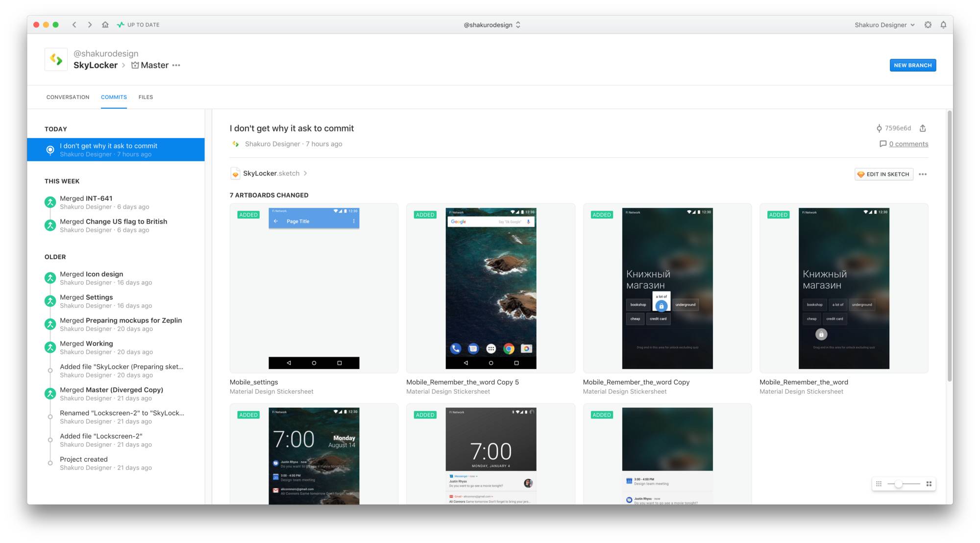Open the notifications bell
980x543 pixels.
(x=943, y=25)
